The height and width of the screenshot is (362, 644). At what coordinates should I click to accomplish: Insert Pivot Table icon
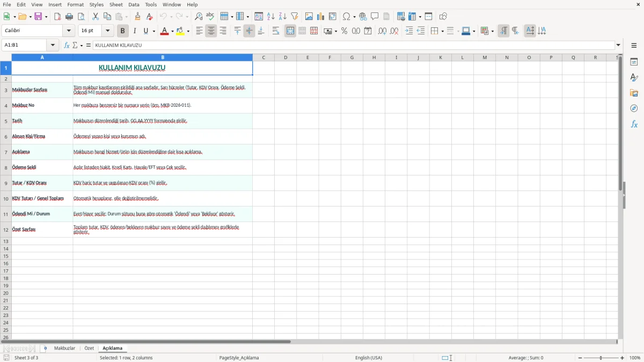point(333,17)
